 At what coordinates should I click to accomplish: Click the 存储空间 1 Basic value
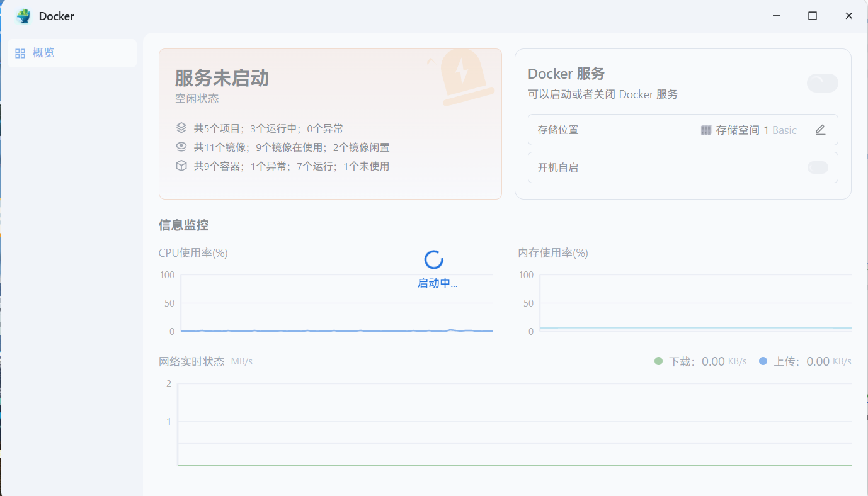click(x=757, y=130)
